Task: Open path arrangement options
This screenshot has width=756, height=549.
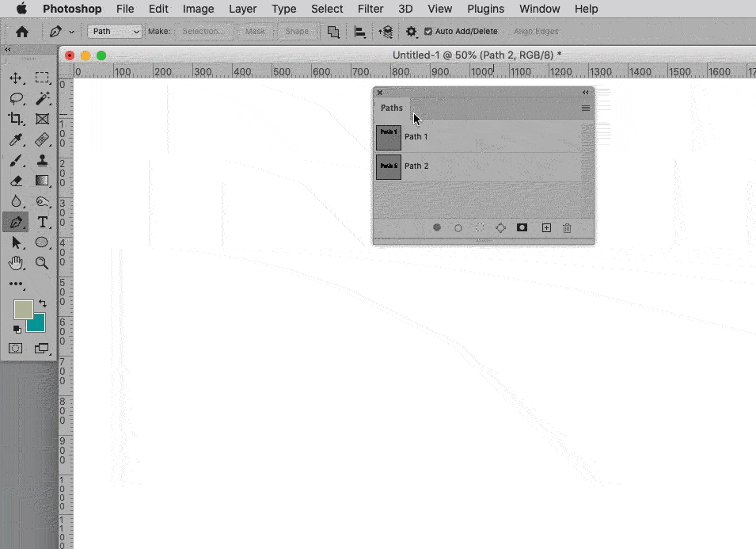Action: (386, 32)
